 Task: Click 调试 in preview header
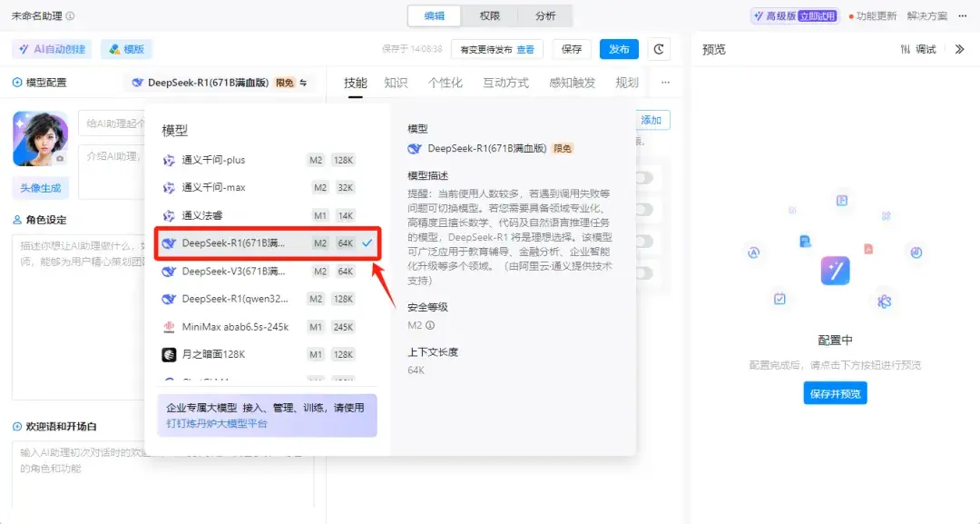click(918, 49)
